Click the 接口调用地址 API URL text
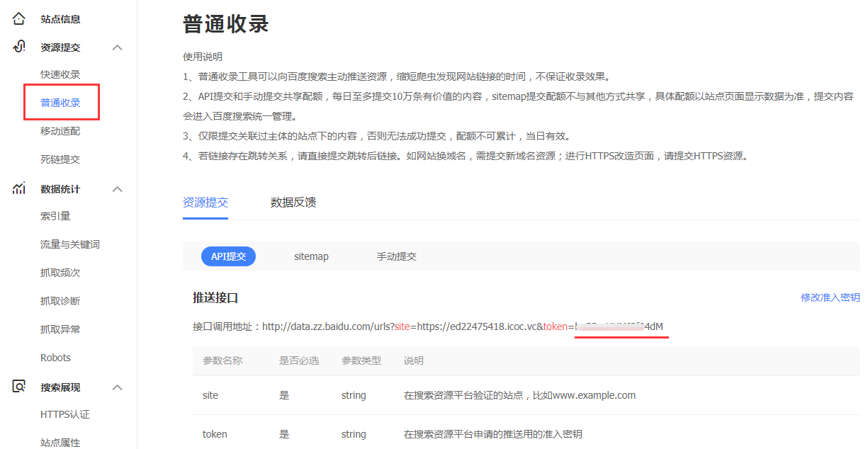 pyautogui.click(x=428, y=326)
